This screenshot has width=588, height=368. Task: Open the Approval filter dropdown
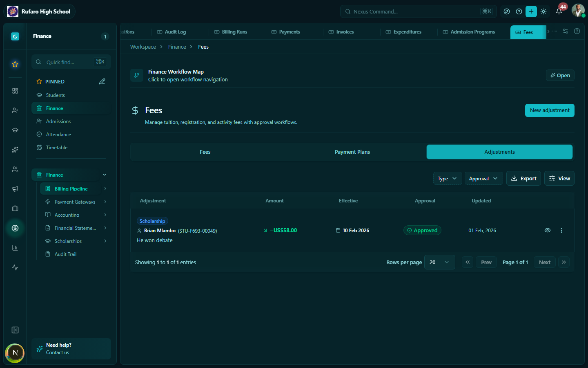tap(483, 178)
